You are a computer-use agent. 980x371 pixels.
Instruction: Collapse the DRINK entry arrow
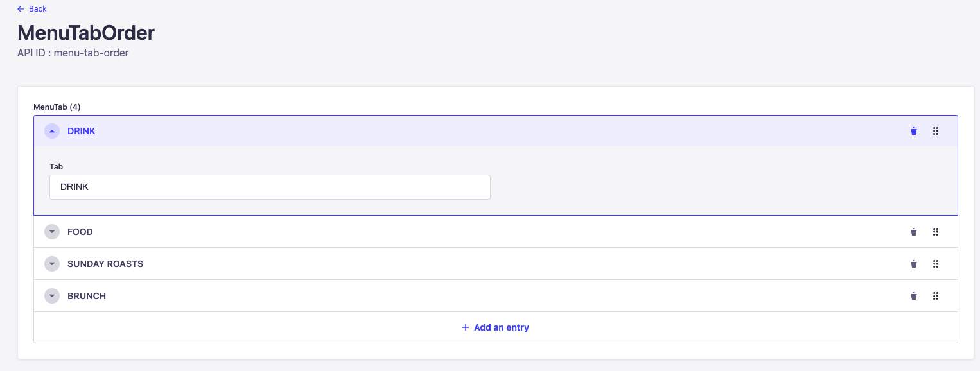point(52,131)
